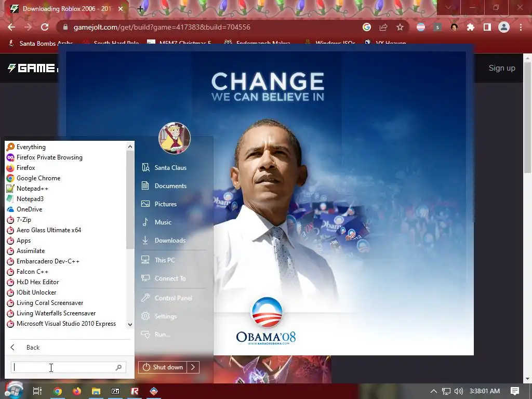Screen dimensions: 532x399
Task: Close the Downloading Roblox tab
Action: pos(121,9)
